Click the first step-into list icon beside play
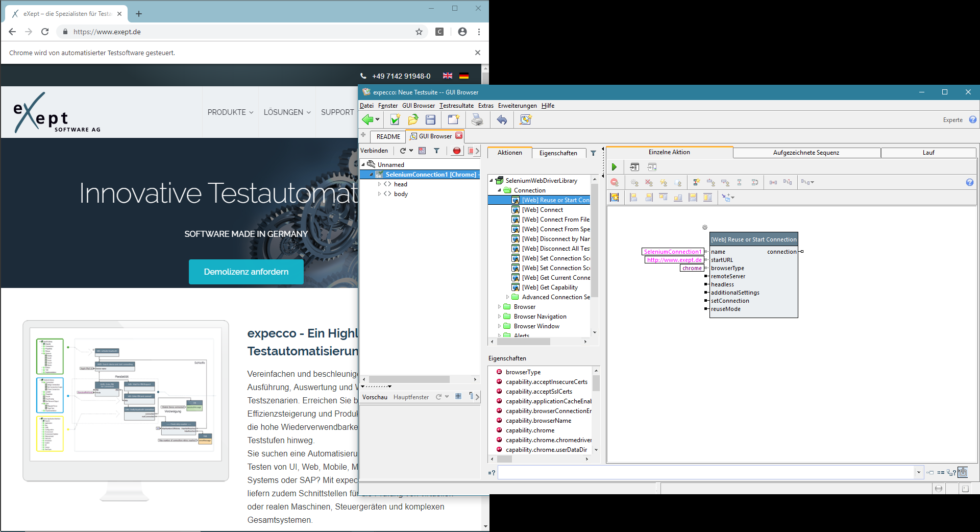This screenshot has width=980, height=532. [x=634, y=167]
